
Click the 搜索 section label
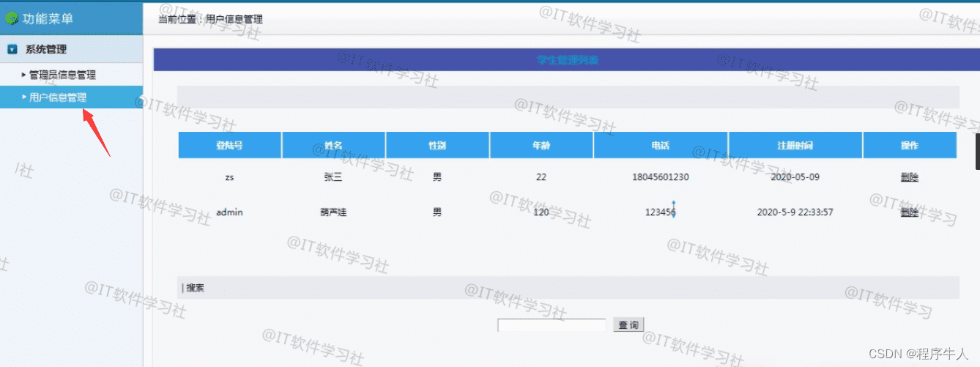[195, 288]
